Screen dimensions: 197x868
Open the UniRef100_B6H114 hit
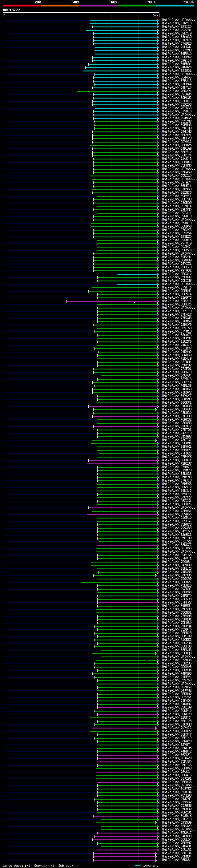coord(177,382)
